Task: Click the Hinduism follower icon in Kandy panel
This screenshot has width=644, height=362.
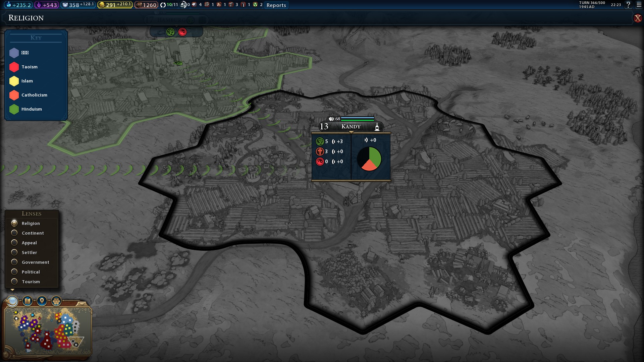Action: 320,141
